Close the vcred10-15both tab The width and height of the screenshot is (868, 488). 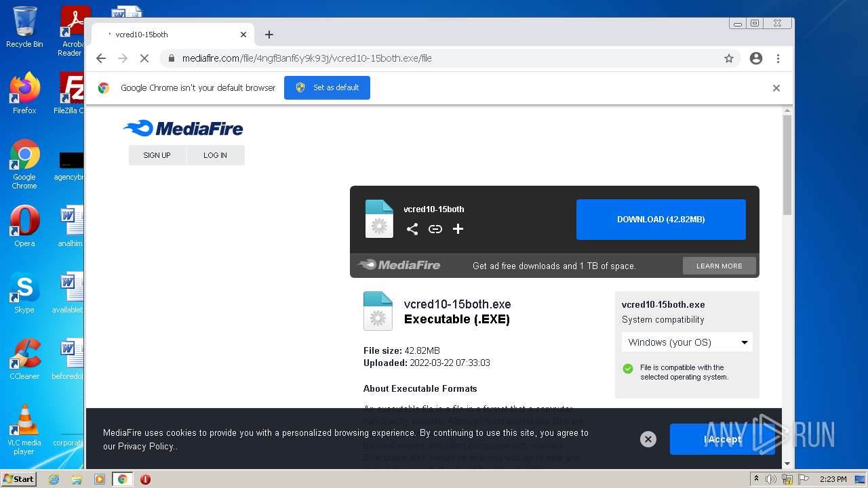pyautogui.click(x=243, y=35)
